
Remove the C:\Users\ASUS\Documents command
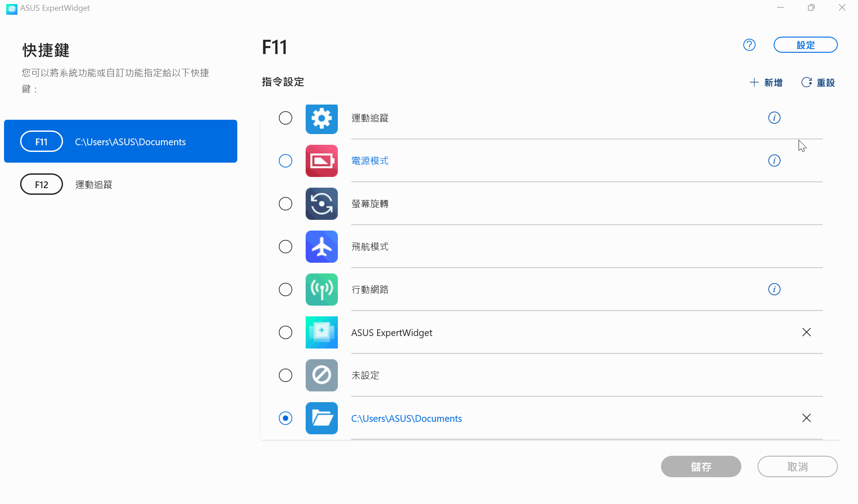click(x=807, y=418)
